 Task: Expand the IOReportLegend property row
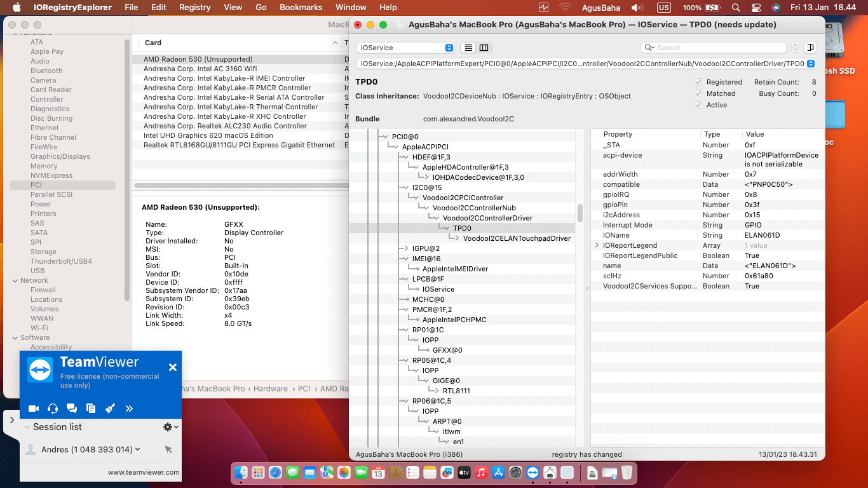coord(597,245)
